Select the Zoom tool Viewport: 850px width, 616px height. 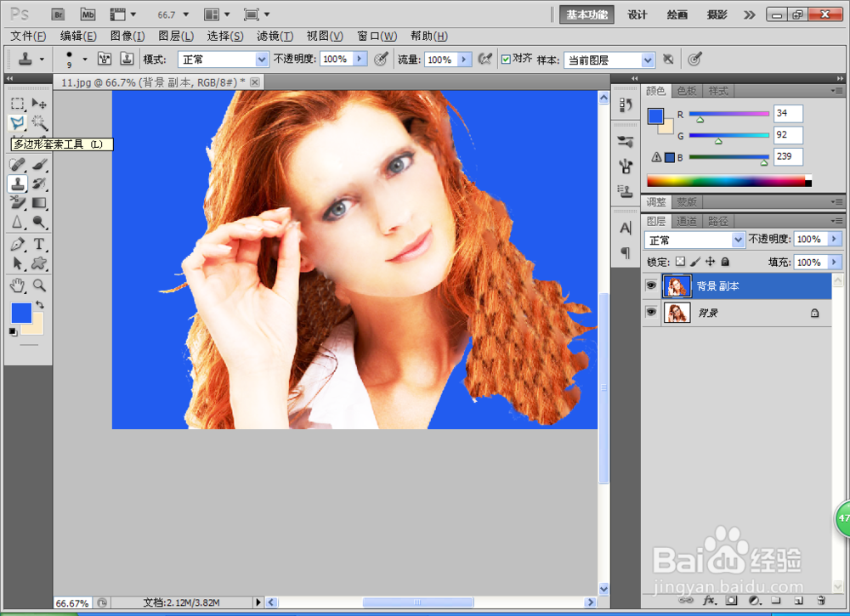tap(38, 285)
